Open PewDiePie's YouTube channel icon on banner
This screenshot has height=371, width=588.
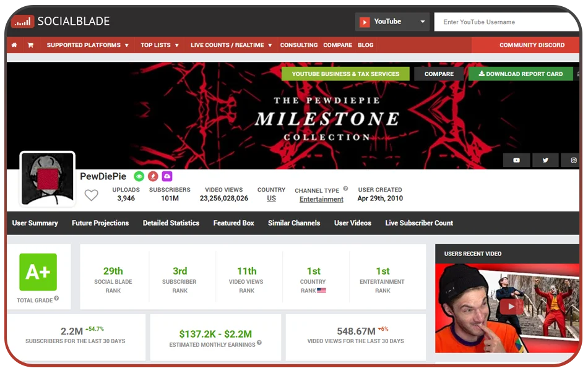516,160
